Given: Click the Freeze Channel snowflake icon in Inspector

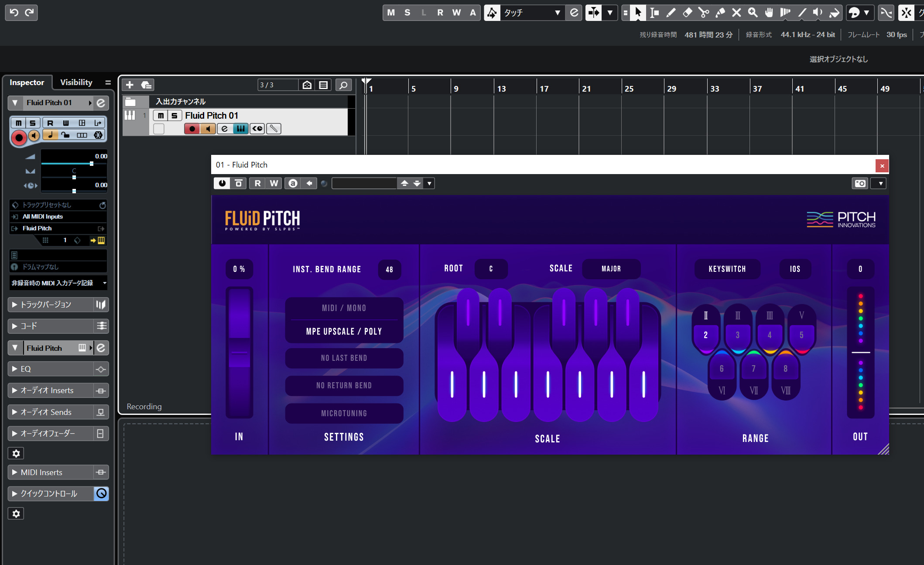Looking at the screenshot, I should [x=98, y=135].
